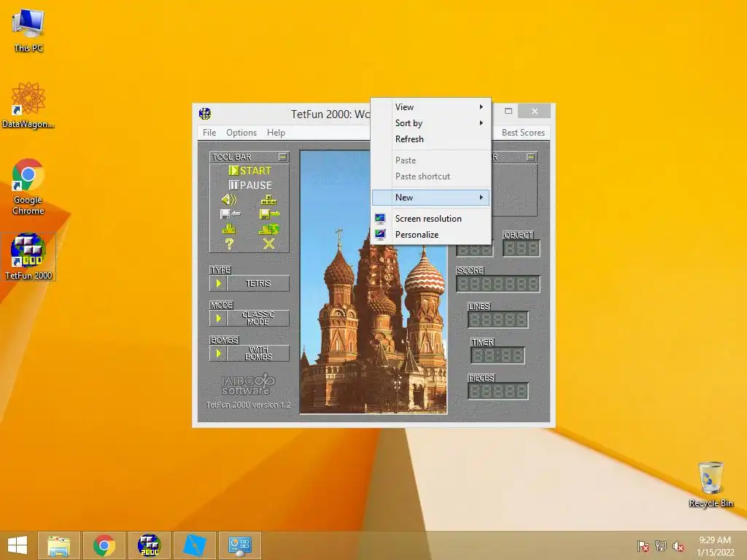Toggle sound with speaker icon
This screenshot has height=560, width=747.
click(229, 200)
